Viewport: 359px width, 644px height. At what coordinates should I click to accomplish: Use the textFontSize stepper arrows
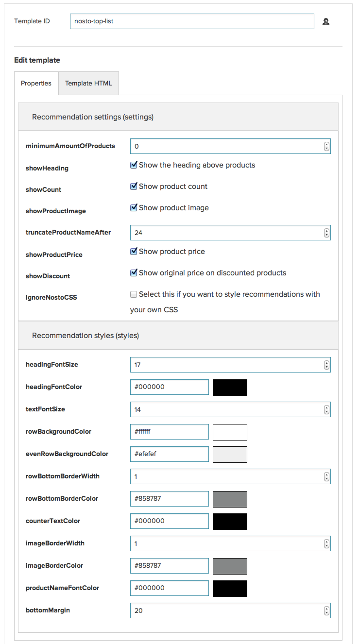click(326, 409)
